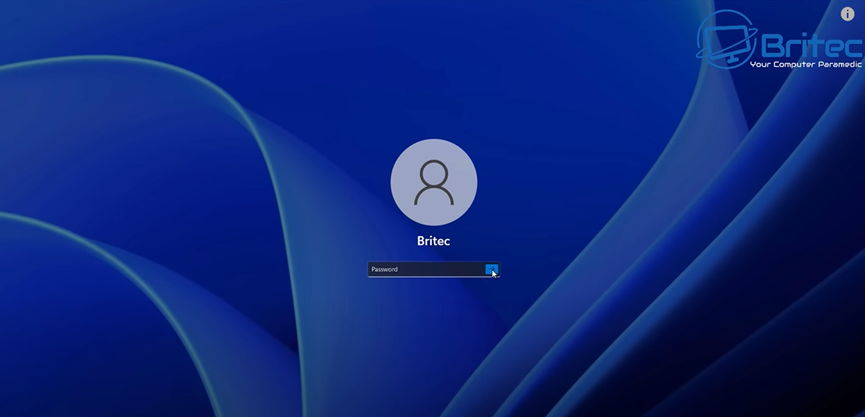Open the video info card icon
This screenshot has width=865, height=417.
tap(847, 14)
